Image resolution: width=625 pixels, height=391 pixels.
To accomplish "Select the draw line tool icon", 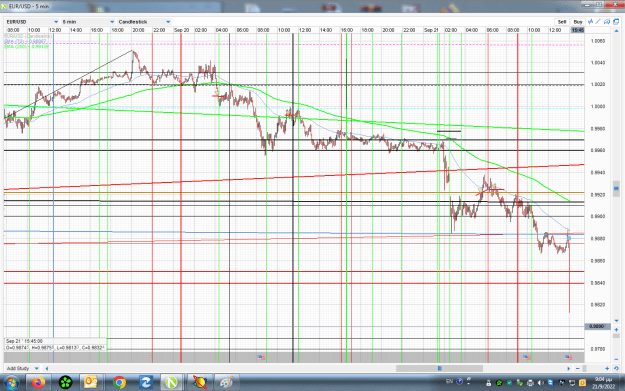I will pyautogui.click(x=598, y=22).
